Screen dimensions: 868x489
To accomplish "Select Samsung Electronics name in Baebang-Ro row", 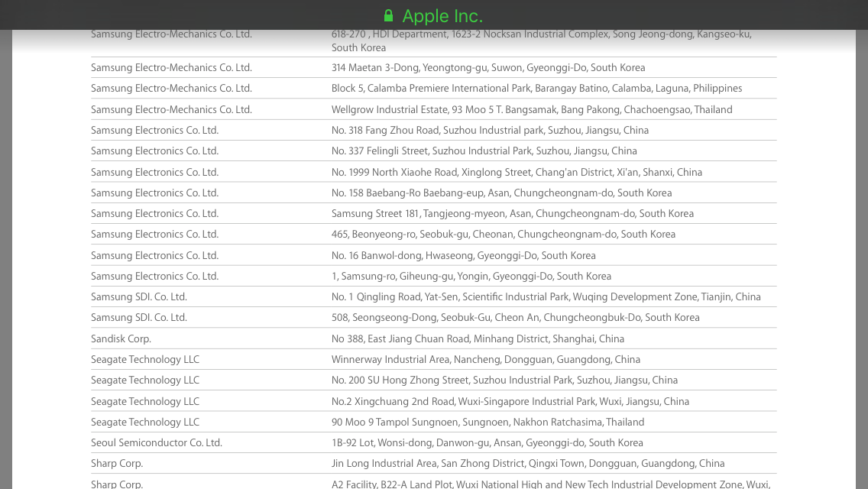I will point(155,193).
